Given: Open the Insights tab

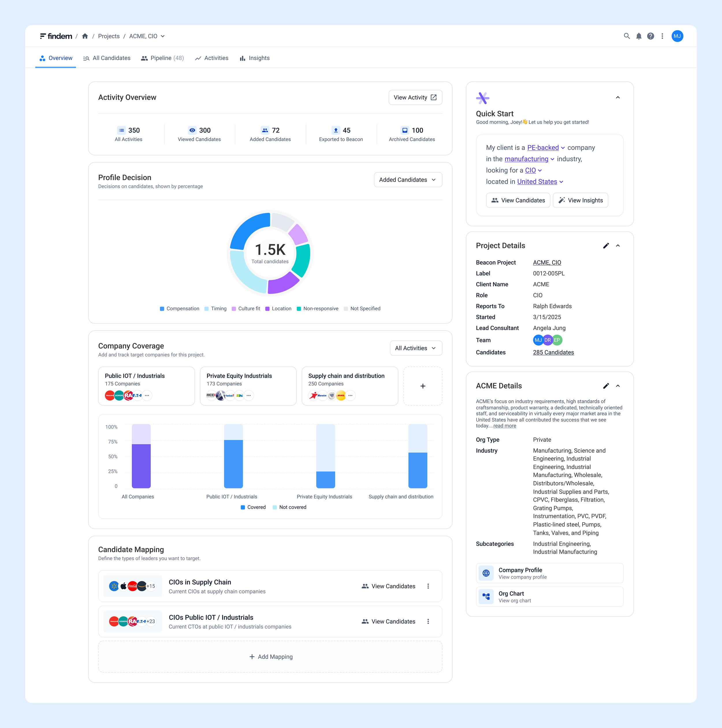Looking at the screenshot, I should point(255,58).
